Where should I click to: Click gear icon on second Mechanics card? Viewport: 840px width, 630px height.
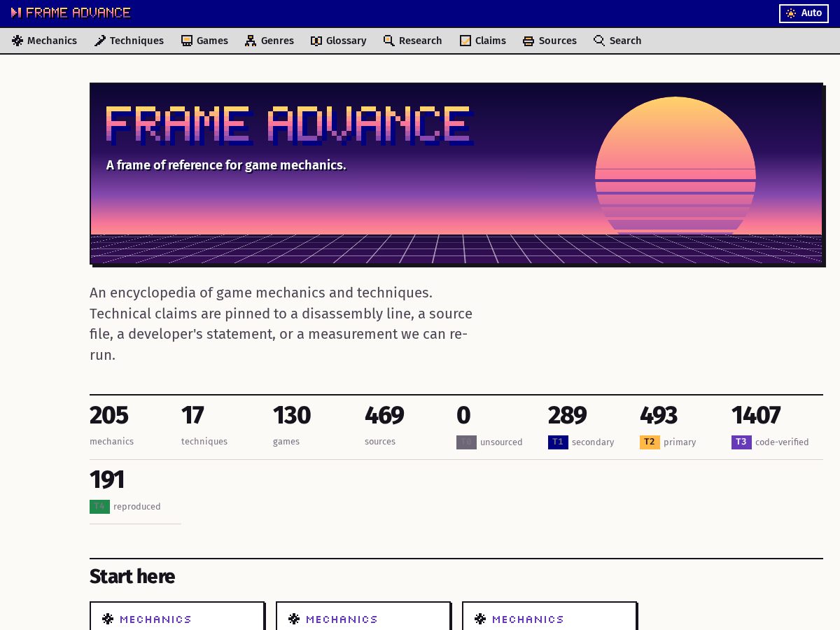294,619
